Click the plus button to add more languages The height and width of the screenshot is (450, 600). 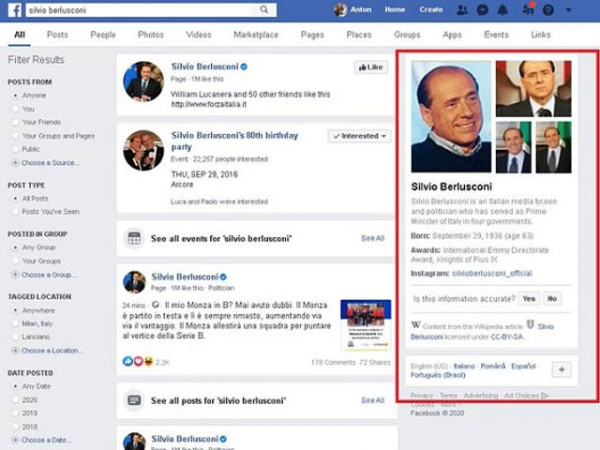561,370
